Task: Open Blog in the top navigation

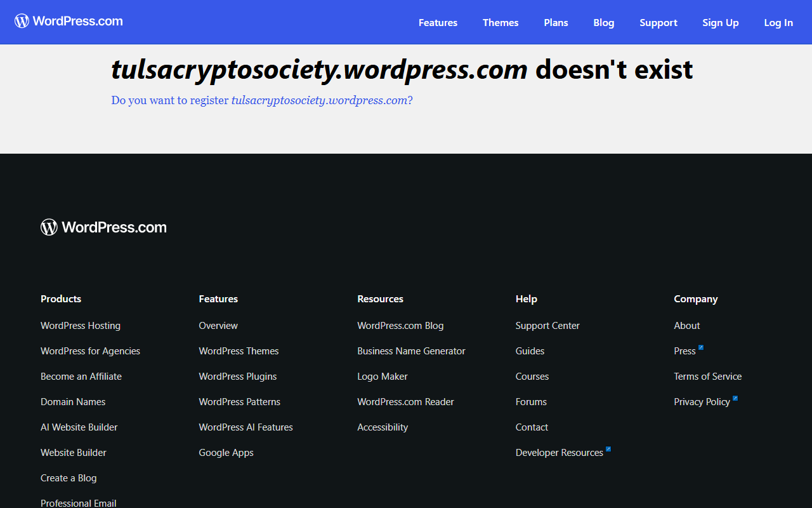Action: pyautogui.click(x=604, y=22)
